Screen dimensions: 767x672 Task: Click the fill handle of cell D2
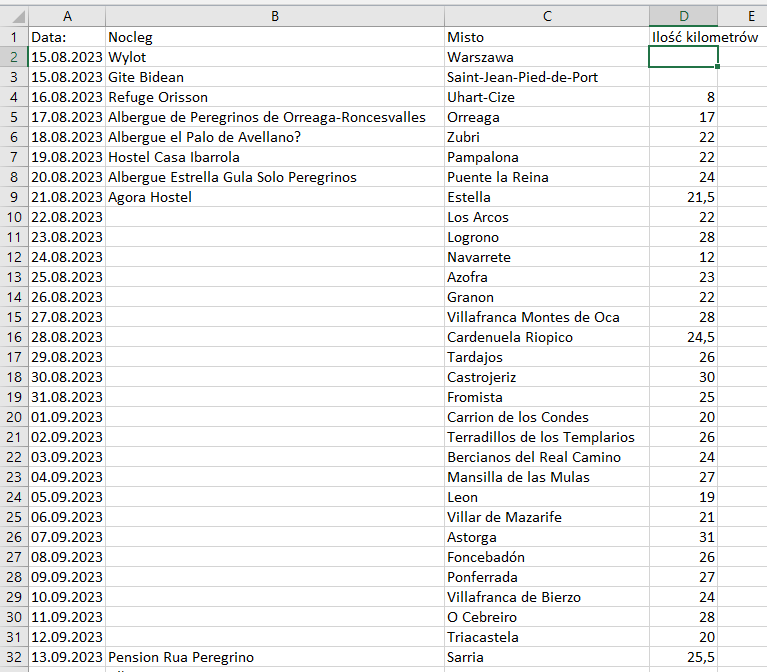pyautogui.click(x=718, y=67)
